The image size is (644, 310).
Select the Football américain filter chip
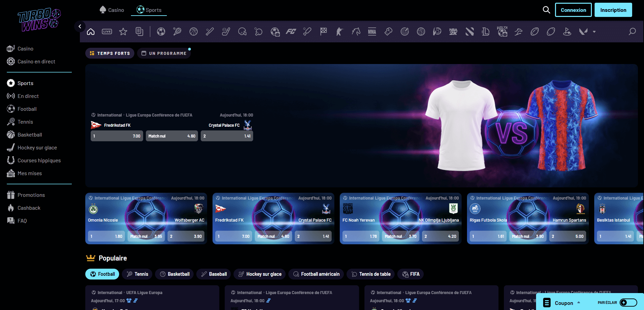pos(316,274)
